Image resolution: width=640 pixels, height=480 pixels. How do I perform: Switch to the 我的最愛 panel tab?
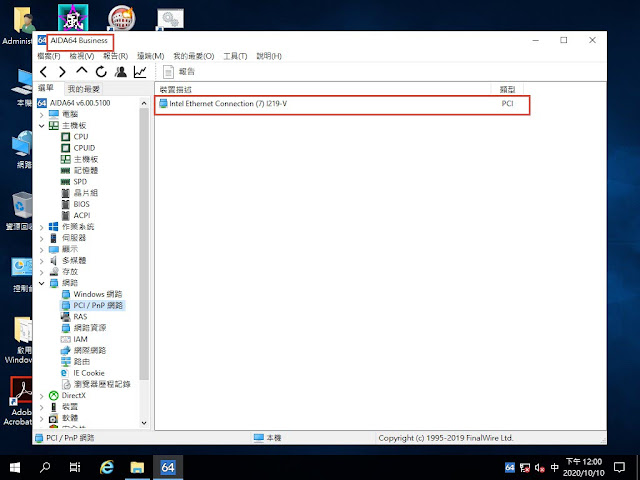pos(84,89)
